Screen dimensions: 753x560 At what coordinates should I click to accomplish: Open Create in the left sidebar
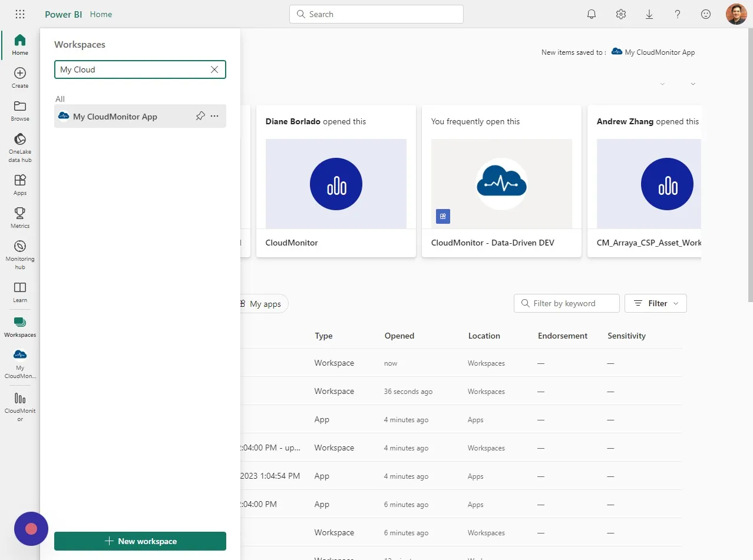pos(20,78)
